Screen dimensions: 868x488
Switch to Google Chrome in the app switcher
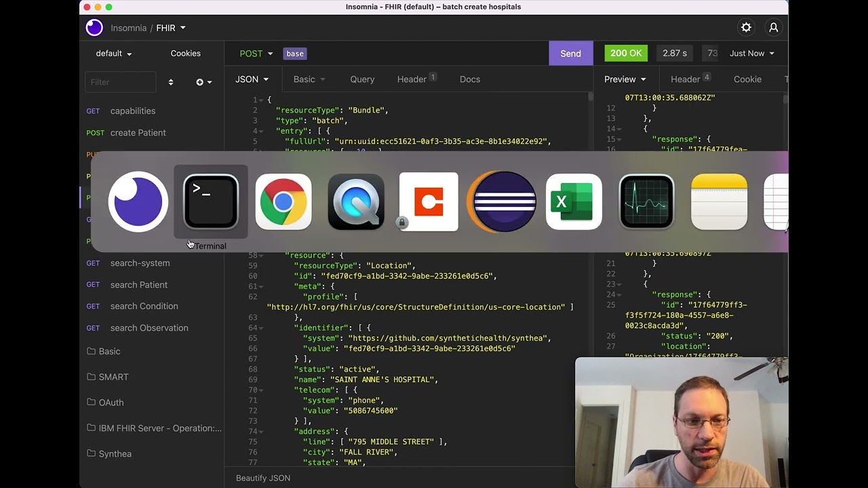(283, 202)
